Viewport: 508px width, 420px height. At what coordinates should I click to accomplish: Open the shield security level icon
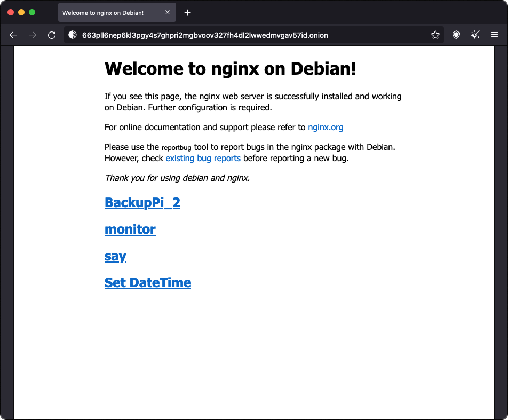click(456, 35)
